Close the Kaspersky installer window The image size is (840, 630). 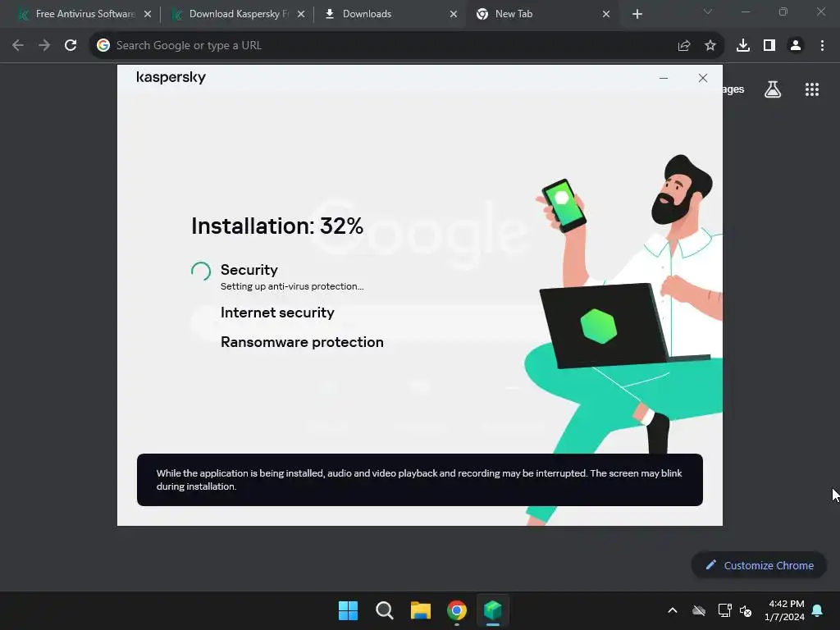coord(703,78)
